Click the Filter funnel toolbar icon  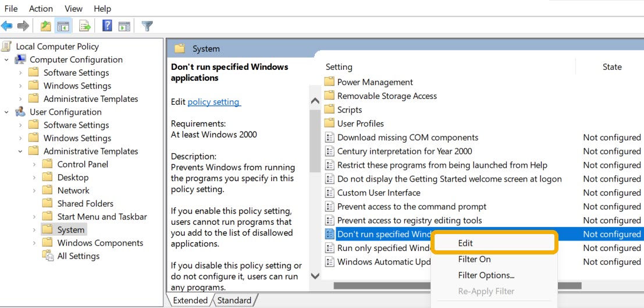coord(147,26)
